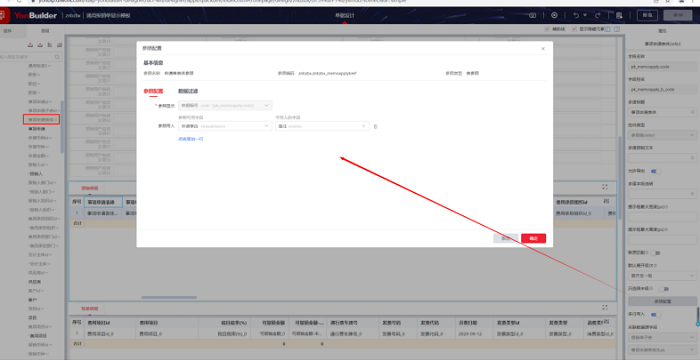Toggle the fuzzy match switch
This screenshot has height=361, width=700.
point(654,253)
